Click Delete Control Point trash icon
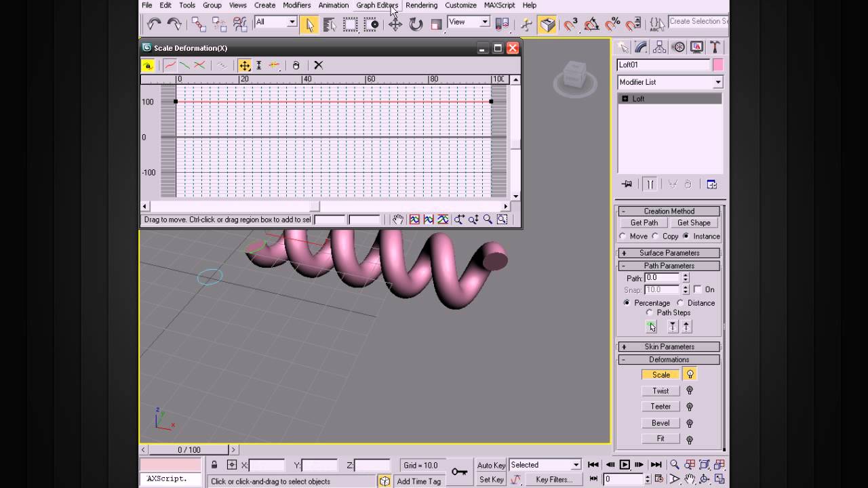 [x=296, y=65]
